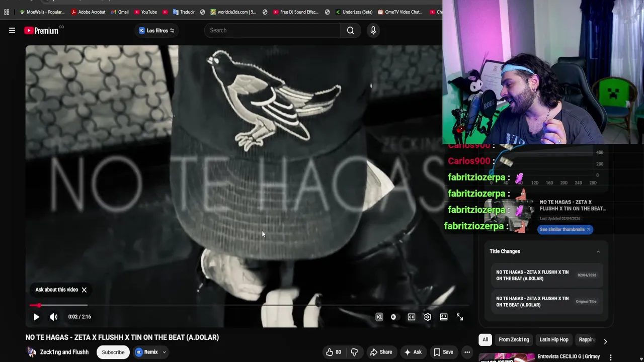Click the vidIQ icon in player controls

point(379,317)
